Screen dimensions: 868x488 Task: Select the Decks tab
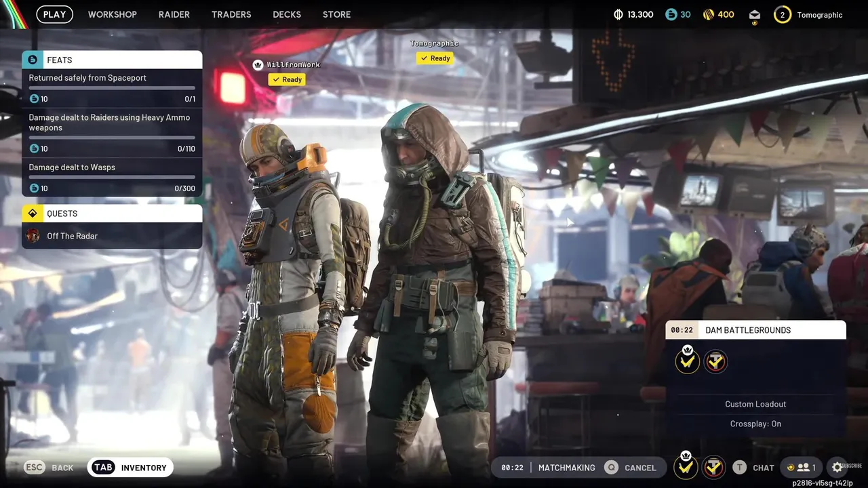(x=287, y=14)
